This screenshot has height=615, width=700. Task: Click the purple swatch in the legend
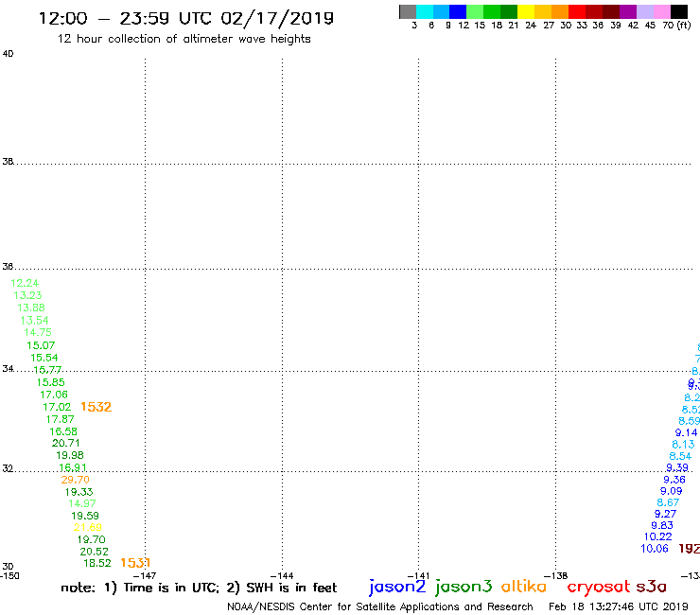point(627,11)
